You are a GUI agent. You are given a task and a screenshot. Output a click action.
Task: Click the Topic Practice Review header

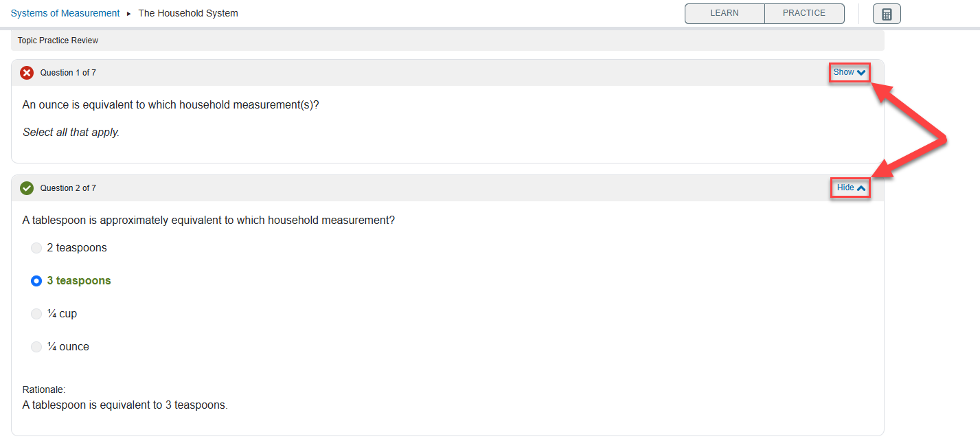click(58, 41)
